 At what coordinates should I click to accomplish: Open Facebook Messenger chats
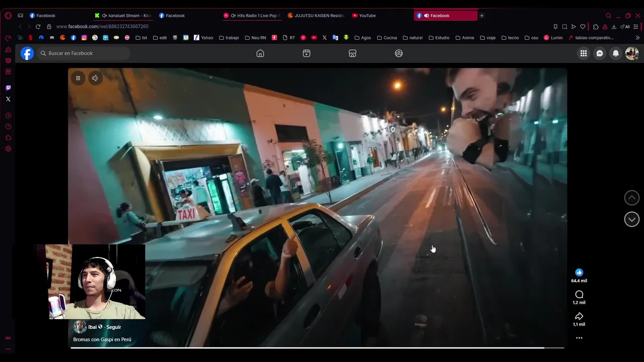[x=600, y=53]
